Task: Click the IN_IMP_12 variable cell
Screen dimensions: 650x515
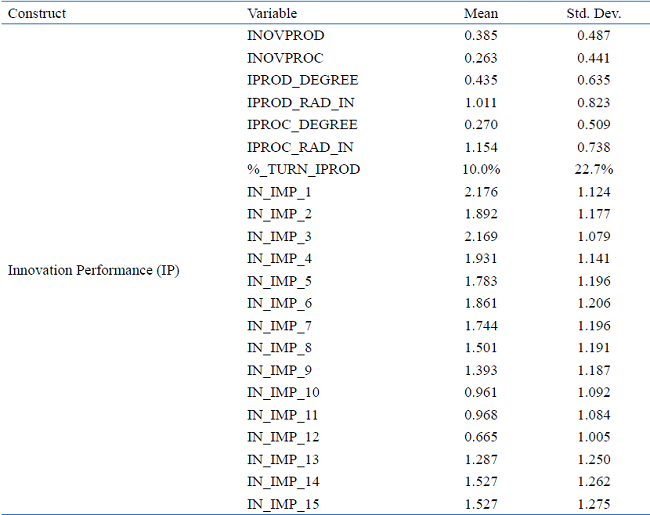Action: (x=283, y=437)
